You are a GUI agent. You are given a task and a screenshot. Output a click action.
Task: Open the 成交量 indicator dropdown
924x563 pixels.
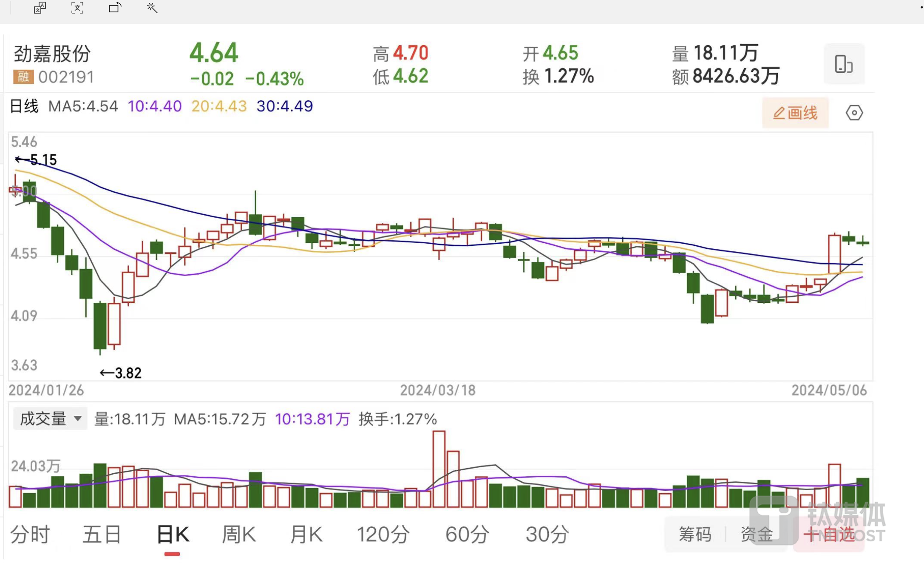50,419
